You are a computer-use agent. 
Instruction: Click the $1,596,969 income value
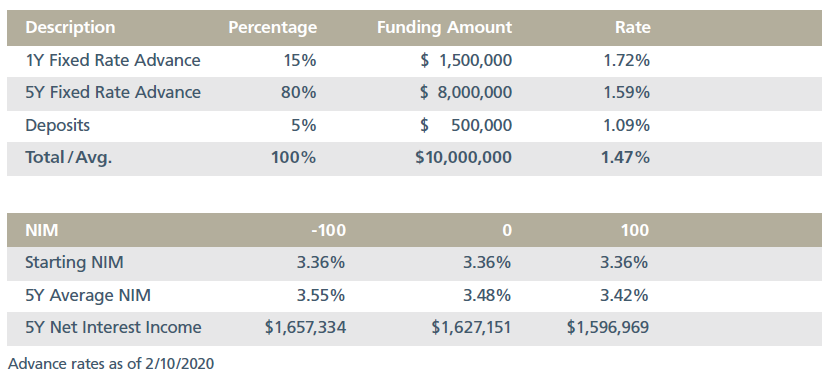point(608,327)
